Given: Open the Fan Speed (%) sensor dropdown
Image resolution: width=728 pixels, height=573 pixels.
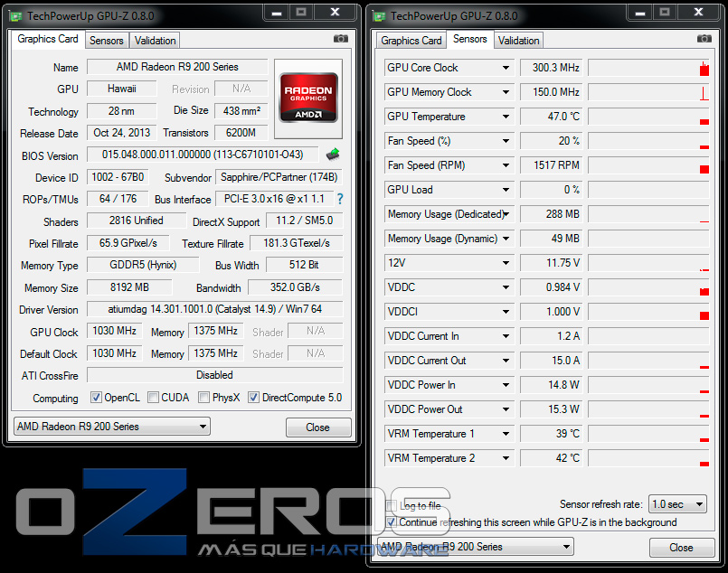Looking at the screenshot, I should point(506,141).
